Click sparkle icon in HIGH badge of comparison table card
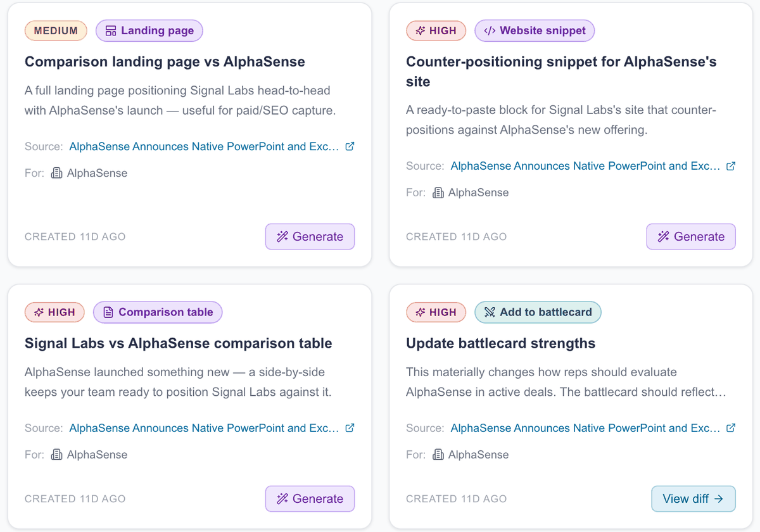The height and width of the screenshot is (532, 760). click(x=38, y=312)
